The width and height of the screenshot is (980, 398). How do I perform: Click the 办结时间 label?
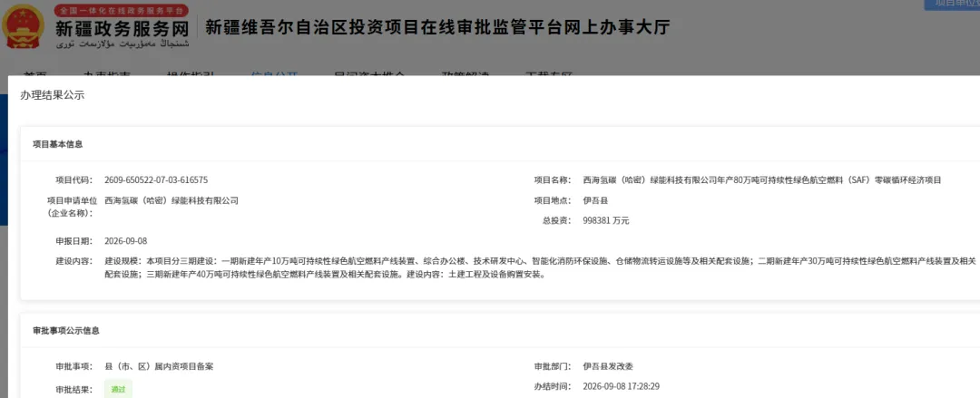(x=553, y=386)
